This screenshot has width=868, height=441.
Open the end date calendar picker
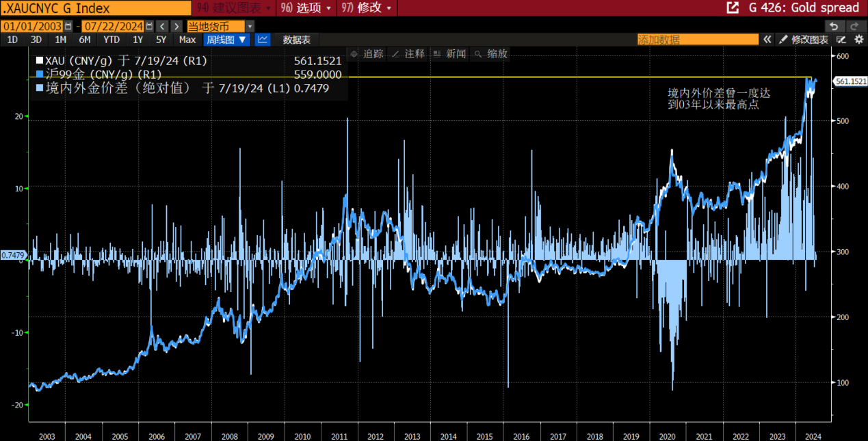click(x=148, y=26)
